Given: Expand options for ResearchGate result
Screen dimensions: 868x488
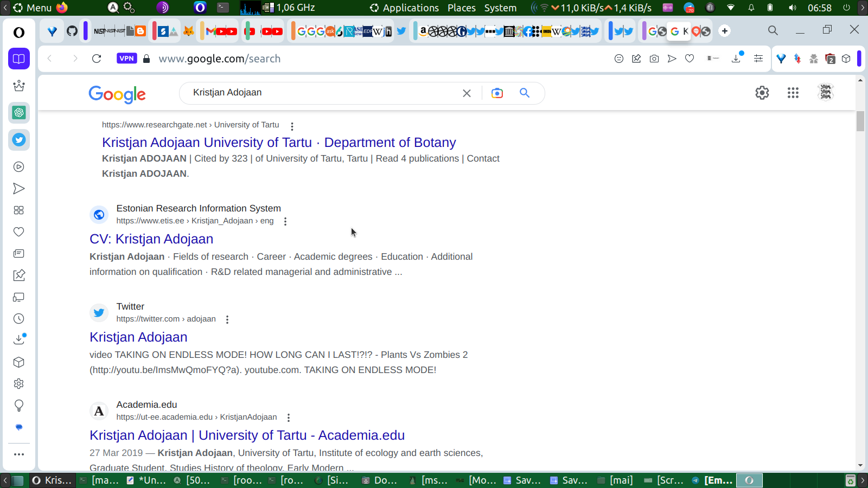Looking at the screenshot, I should click(292, 126).
